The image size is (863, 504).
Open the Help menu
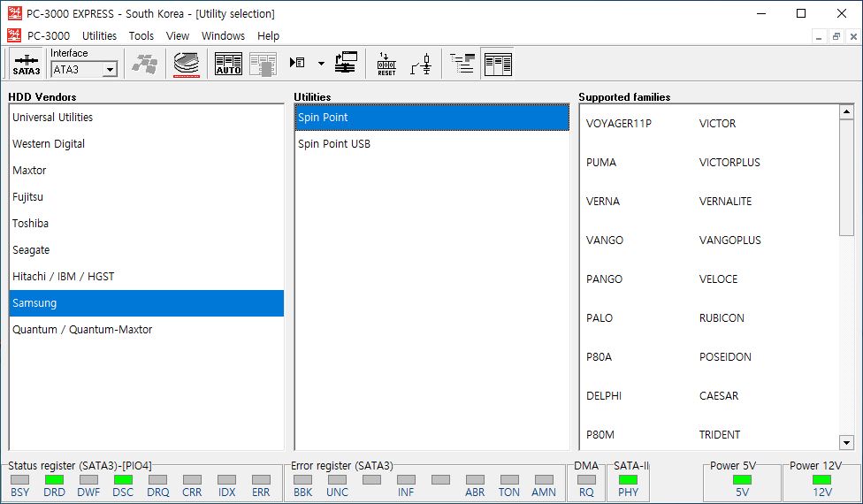point(268,35)
